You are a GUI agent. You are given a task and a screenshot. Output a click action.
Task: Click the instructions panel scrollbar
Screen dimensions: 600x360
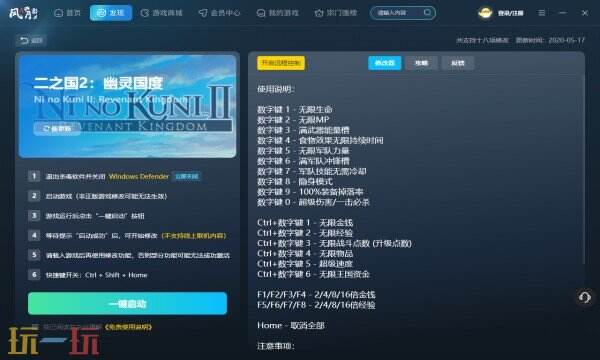(x=583, y=168)
